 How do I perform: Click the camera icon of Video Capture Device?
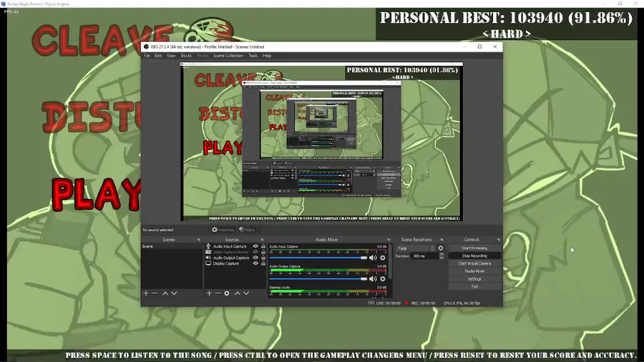point(208,252)
